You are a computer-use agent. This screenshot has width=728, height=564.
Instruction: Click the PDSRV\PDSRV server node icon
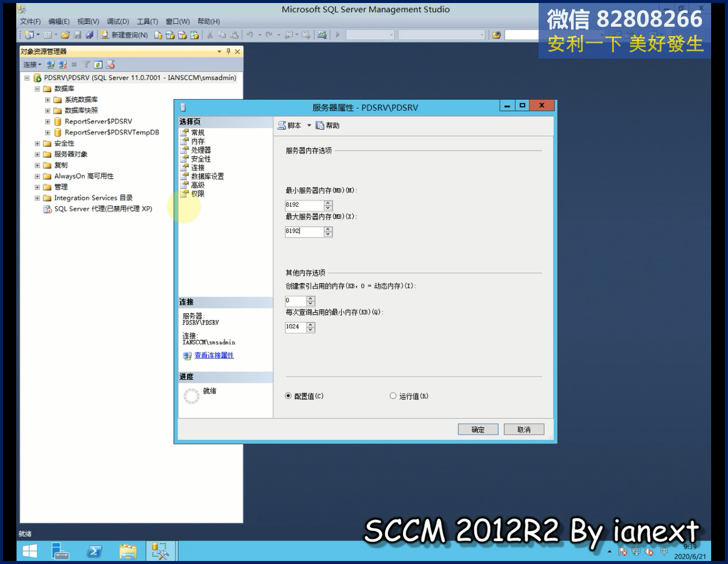[37, 78]
